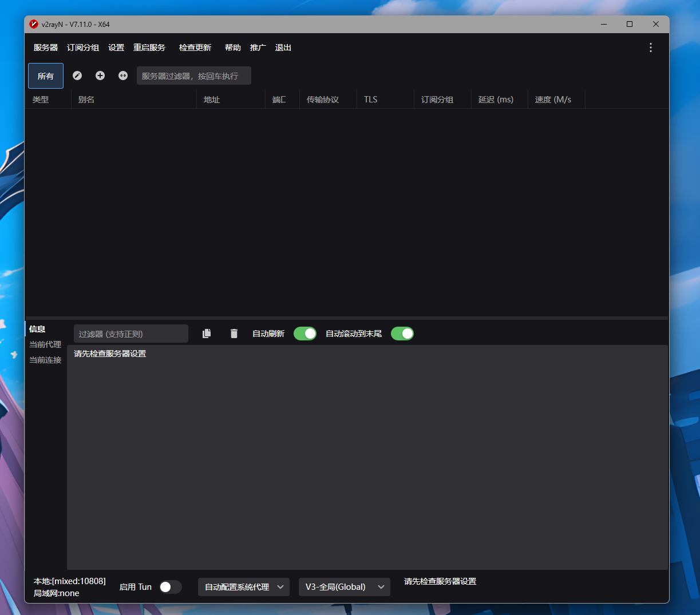Click the v2rayN logo in title bar
700x615 pixels.
[34, 24]
